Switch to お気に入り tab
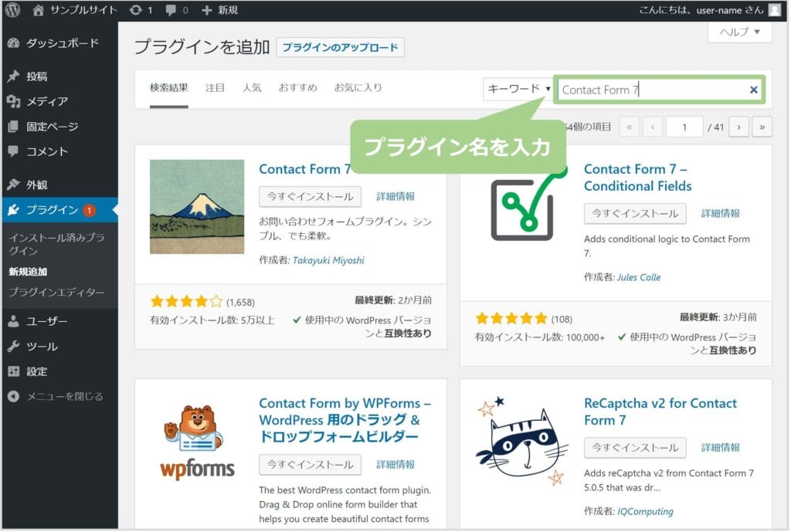Viewport: 791px width, 532px height. [358, 88]
